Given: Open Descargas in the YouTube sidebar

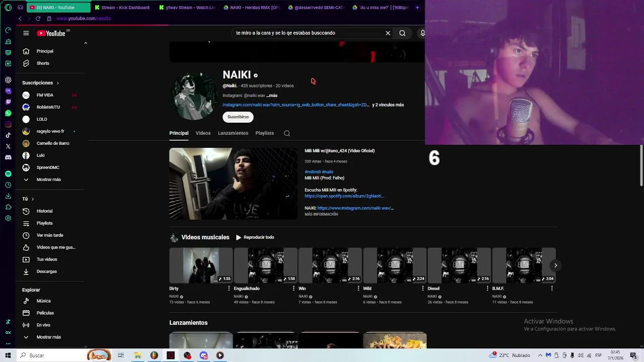Looking at the screenshot, I should [46, 271].
